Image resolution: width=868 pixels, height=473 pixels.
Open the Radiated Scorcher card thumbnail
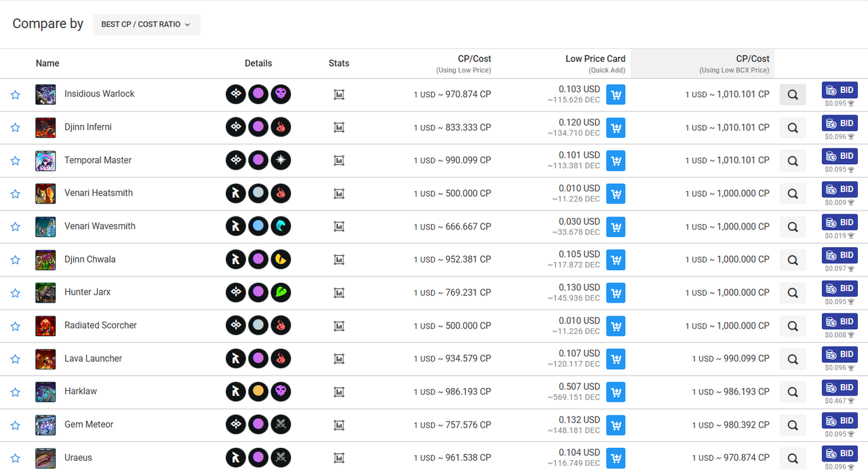pos(45,326)
